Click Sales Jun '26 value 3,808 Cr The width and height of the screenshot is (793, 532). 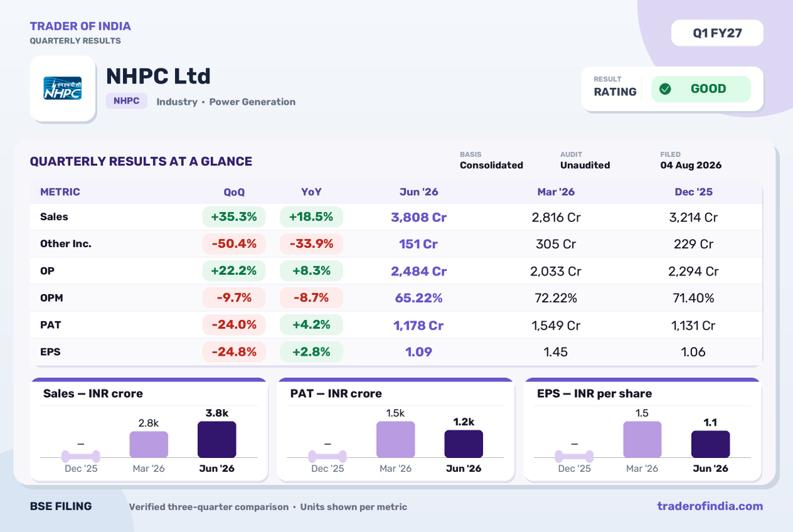[419, 217]
